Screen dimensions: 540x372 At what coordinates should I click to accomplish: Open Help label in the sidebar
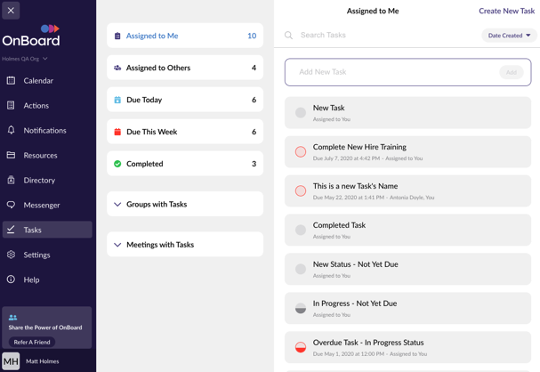click(31, 280)
